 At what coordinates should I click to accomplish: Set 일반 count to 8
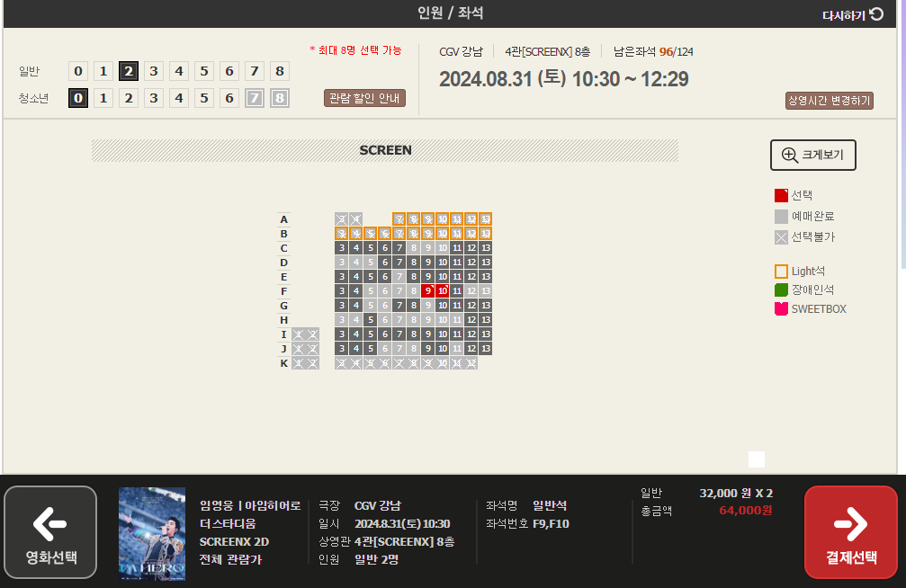pos(280,71)
